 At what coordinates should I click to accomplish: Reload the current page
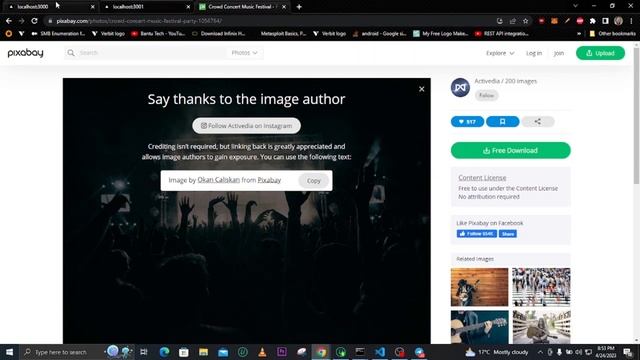pos(34,21)
